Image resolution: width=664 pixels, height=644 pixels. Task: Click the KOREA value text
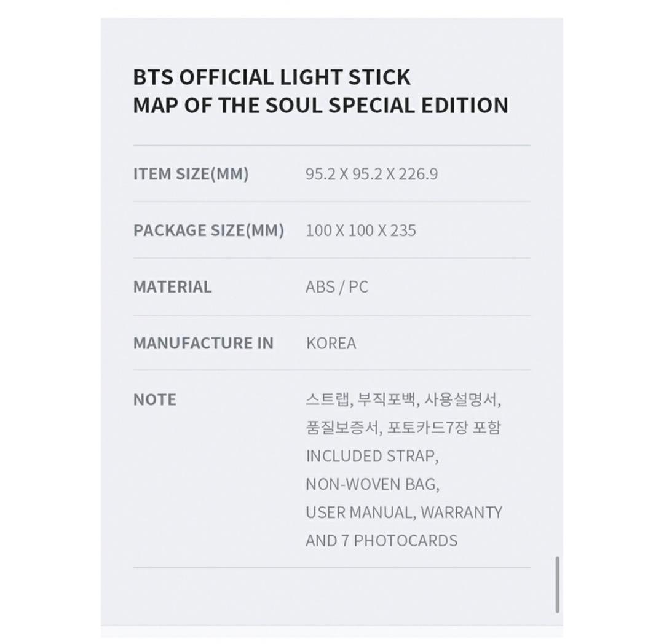coord(331,343)
